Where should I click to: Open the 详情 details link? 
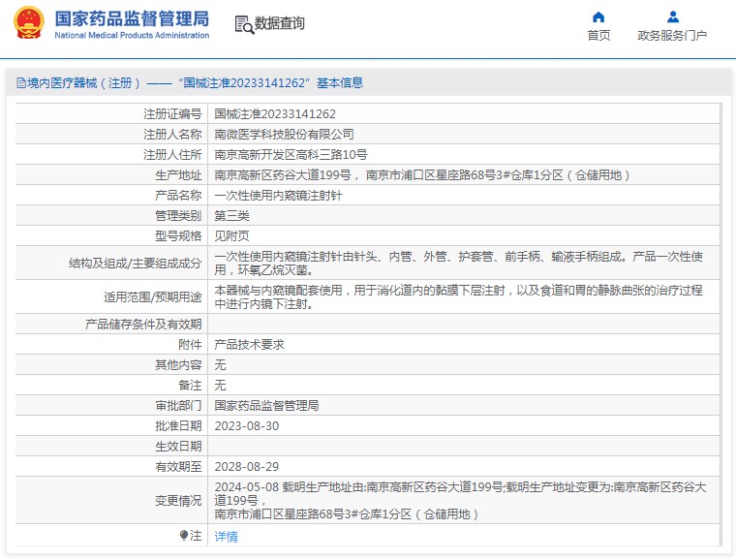tap(226, 536)
